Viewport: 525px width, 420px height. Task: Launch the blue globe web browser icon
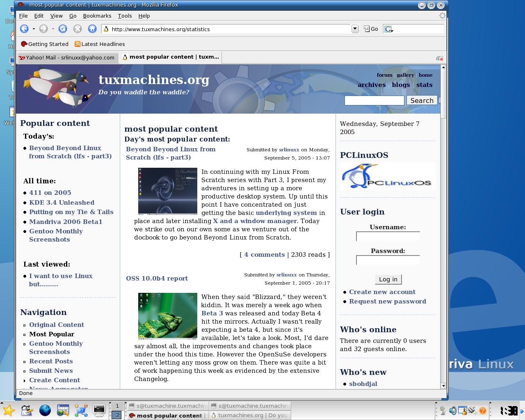(x=45, y=410)
